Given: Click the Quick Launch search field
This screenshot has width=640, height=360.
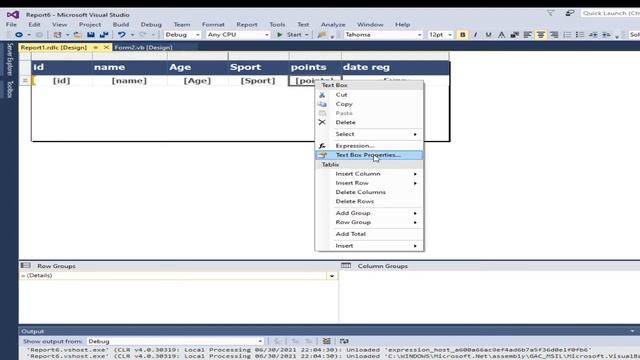Looking at the screenshot, I should (x=610, y=13).
